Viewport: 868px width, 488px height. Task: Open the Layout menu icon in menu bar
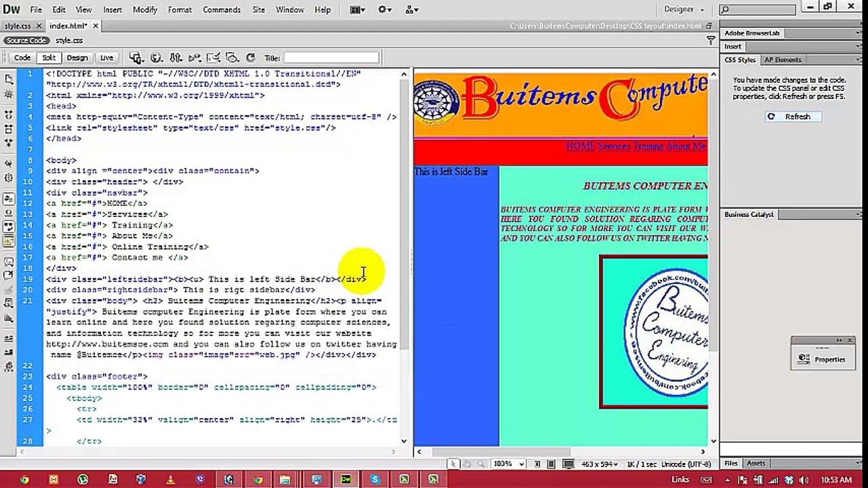[x=358, y=9]
